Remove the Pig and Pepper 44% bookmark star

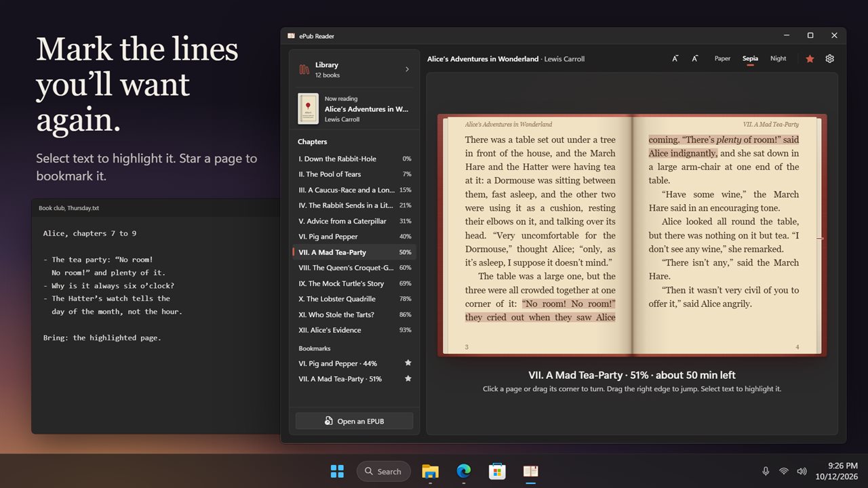coord(408,363)
